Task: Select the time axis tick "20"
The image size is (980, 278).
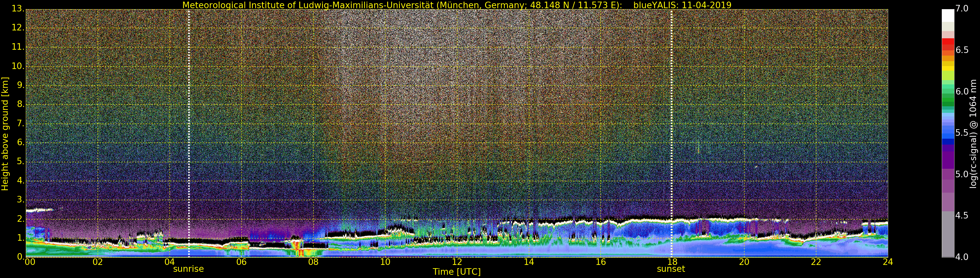Action: point(744,262)
